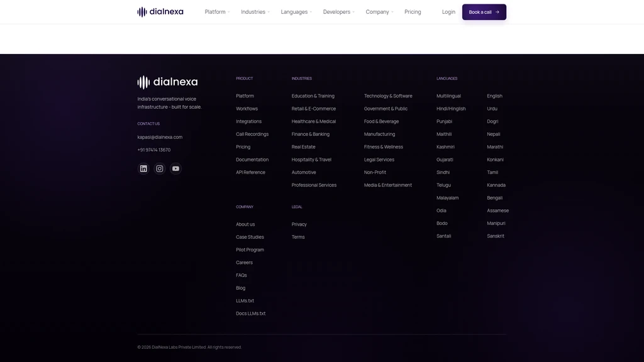Expand the Industries dropdown menu
The image size is (644, 362).
point(255,12)
